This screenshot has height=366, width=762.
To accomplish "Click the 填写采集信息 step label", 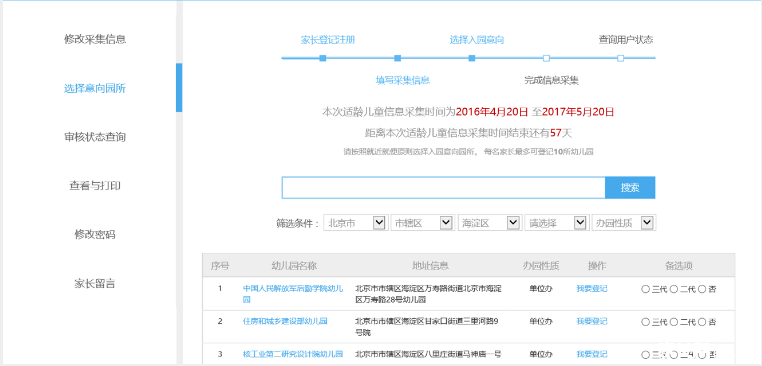I will click(402, 80).
